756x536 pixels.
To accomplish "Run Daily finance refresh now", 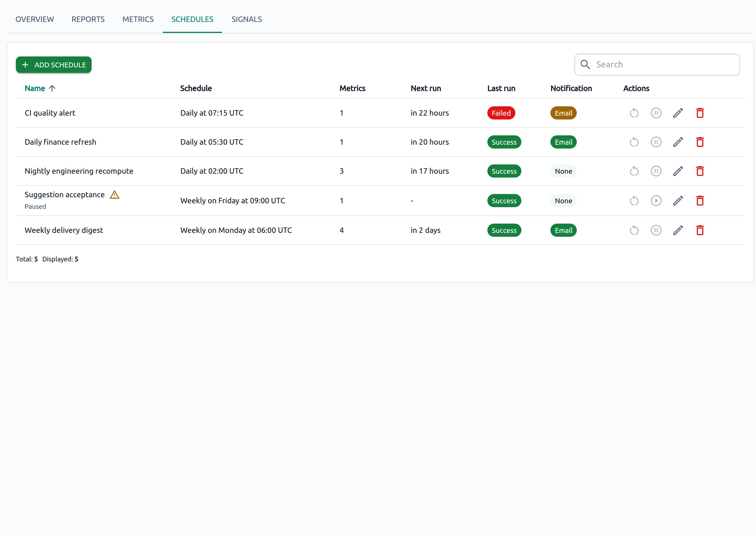I will point(634,142).
